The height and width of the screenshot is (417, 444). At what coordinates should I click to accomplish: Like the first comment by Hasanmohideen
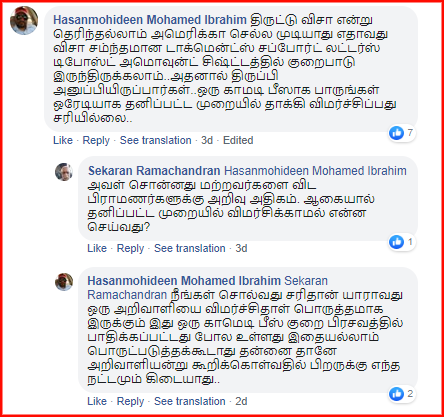(x=63, y=140)
